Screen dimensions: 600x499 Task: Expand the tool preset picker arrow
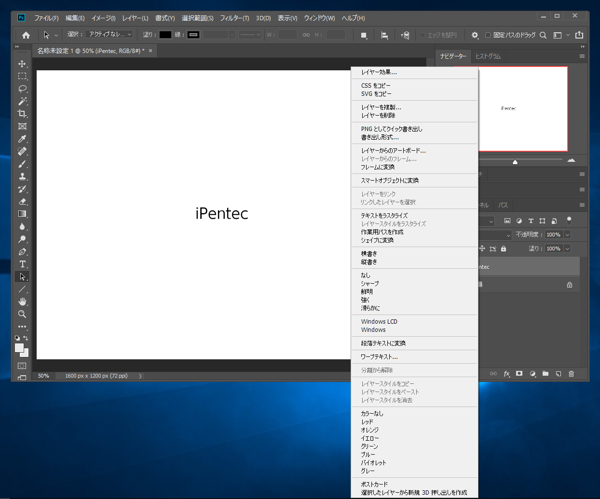(x=56, y=35)
